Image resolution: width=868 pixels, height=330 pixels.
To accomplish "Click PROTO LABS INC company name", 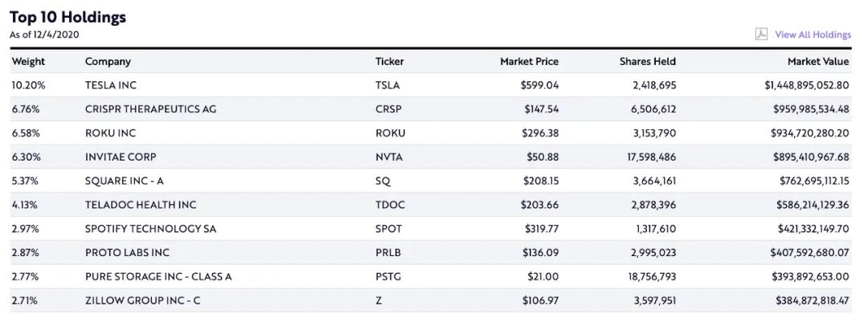I will click(x=127, y=253).
